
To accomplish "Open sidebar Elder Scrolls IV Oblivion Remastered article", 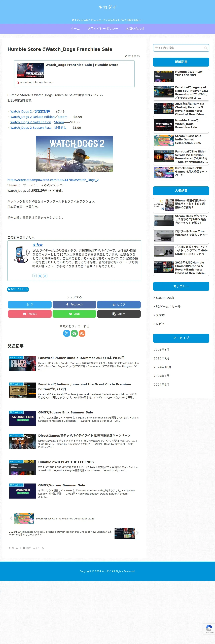I will [x=181, y=157].
